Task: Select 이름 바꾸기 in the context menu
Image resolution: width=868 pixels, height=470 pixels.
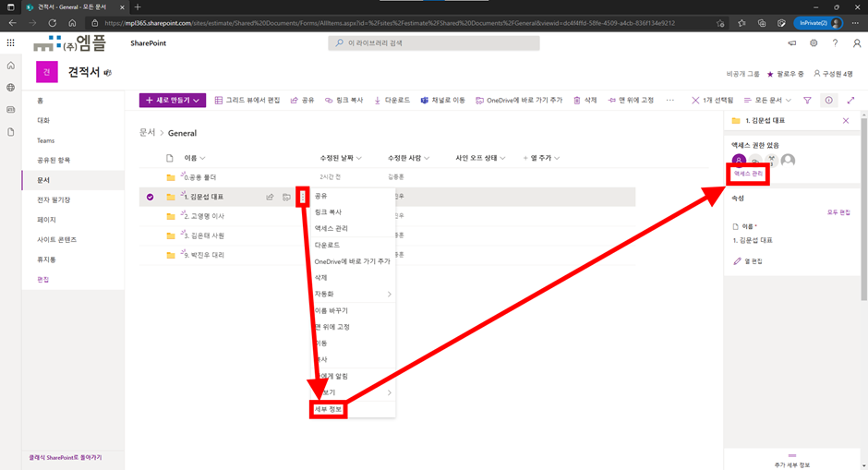Action: (353, 310)
